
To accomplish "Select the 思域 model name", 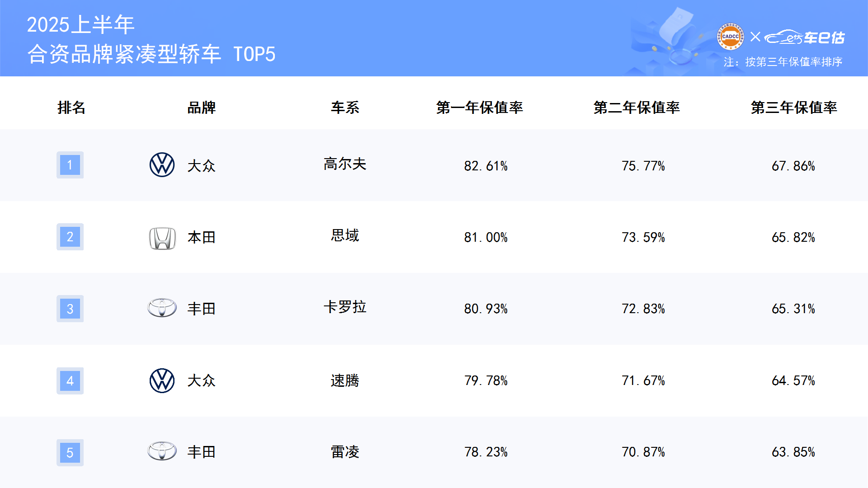I will coord(345,235).
